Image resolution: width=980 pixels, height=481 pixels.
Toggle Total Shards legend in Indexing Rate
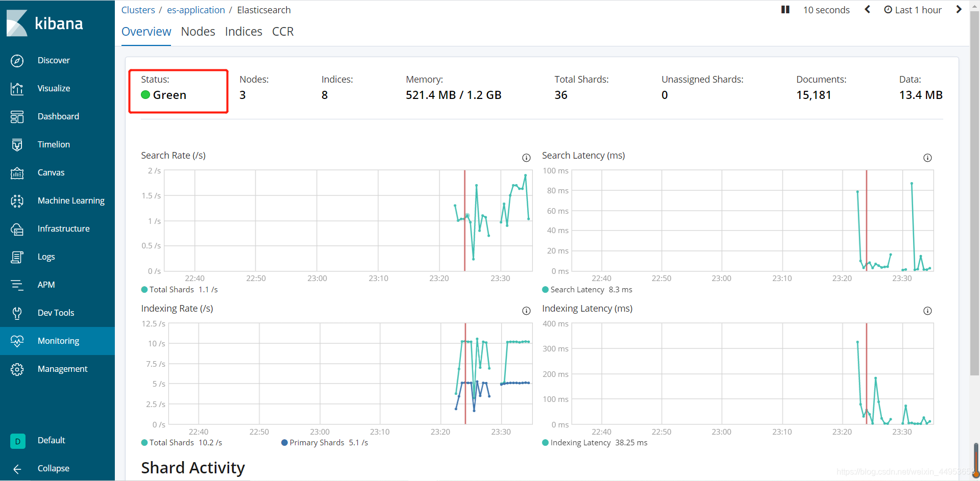click(181, 443)
